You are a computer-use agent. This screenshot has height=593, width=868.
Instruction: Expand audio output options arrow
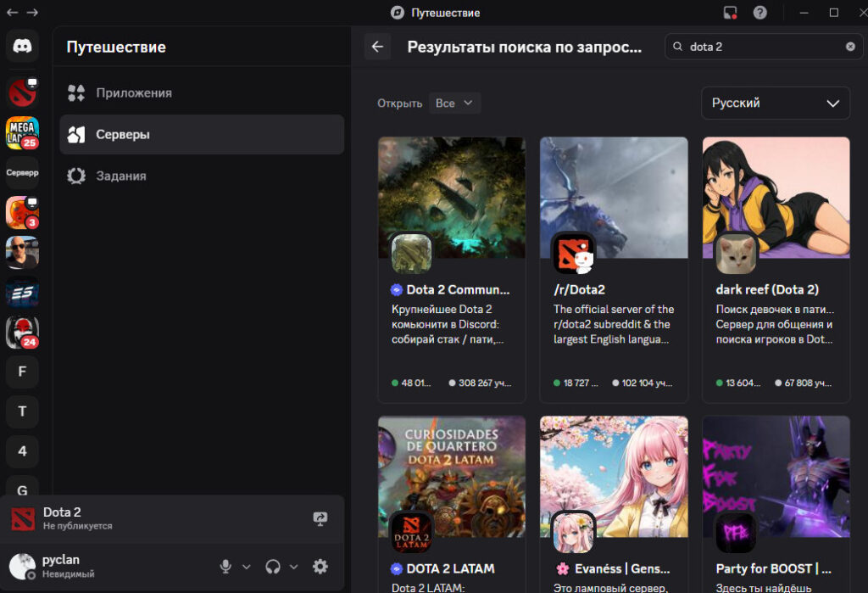click(294, 567)
